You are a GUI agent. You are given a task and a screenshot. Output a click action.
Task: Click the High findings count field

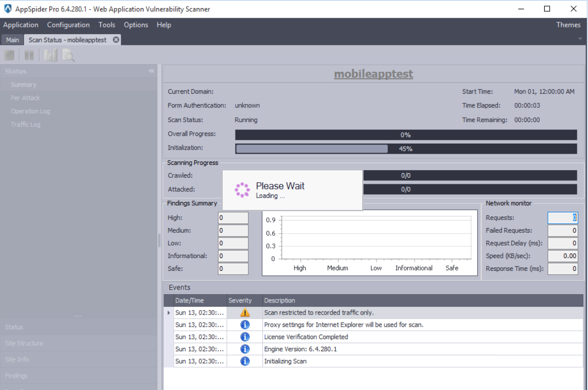[233, 218]
